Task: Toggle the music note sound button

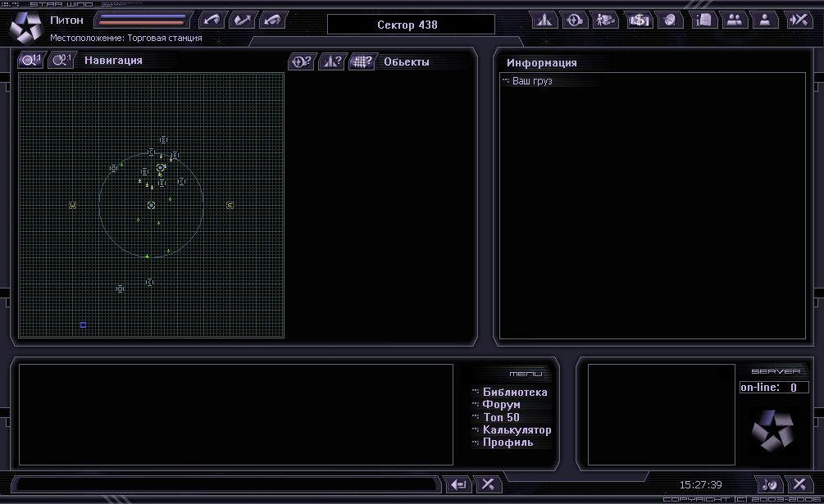Action: point(768,484)
